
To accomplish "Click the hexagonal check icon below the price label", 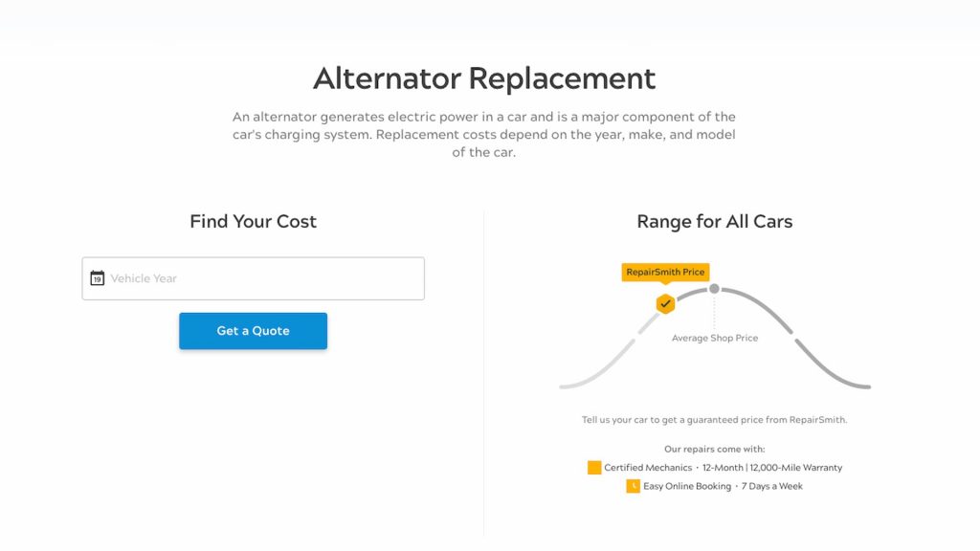I will [666, 304].
